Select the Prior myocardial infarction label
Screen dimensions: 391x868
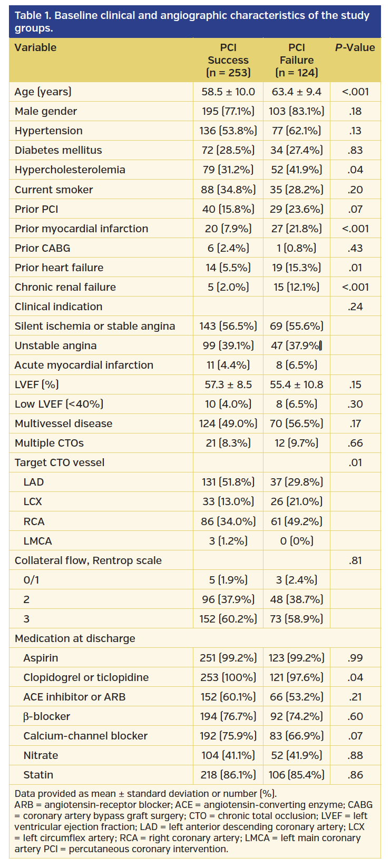81,229
